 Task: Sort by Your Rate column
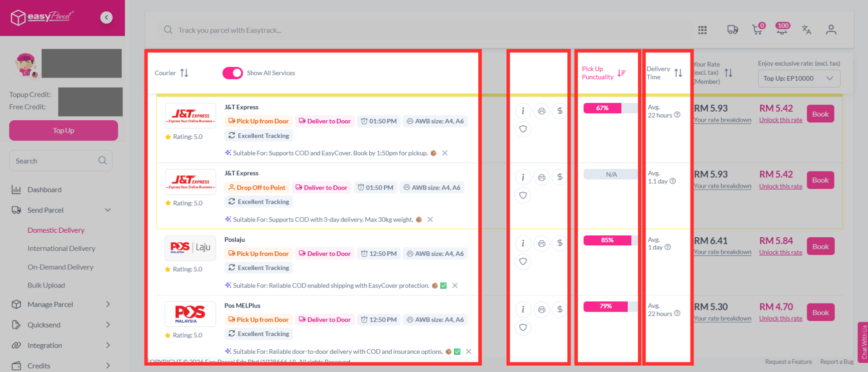click(x=729, y=73)
